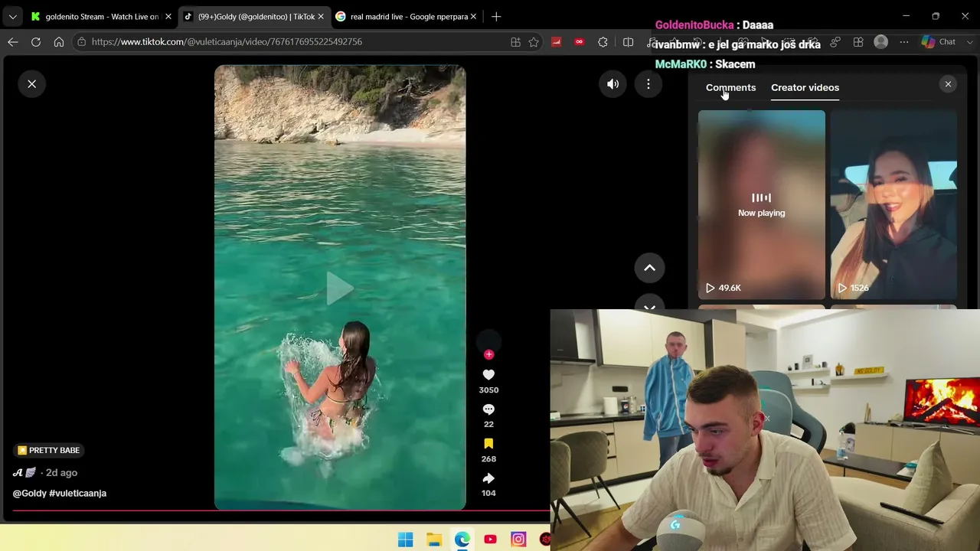Close the TikTok video viewer

click(32, 83)
